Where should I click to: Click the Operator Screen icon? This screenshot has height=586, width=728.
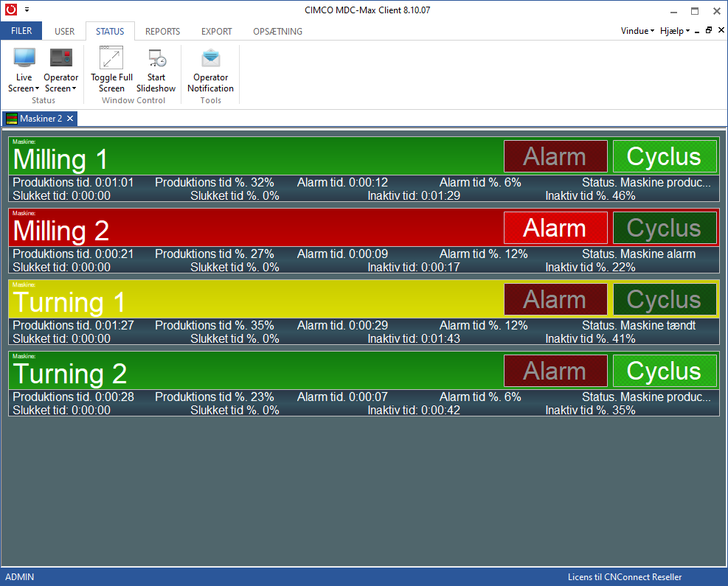(x=60, y=59)
